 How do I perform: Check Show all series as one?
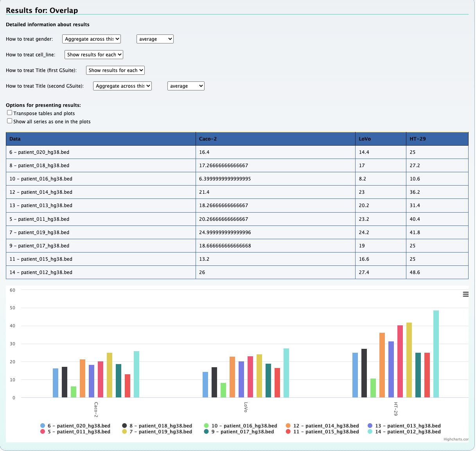point(10,121)
